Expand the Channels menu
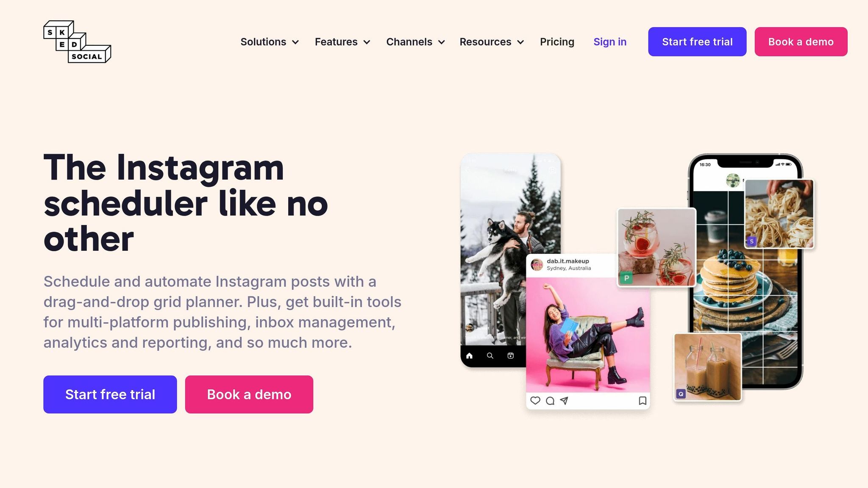868x488 pixels. coord(415,42)
